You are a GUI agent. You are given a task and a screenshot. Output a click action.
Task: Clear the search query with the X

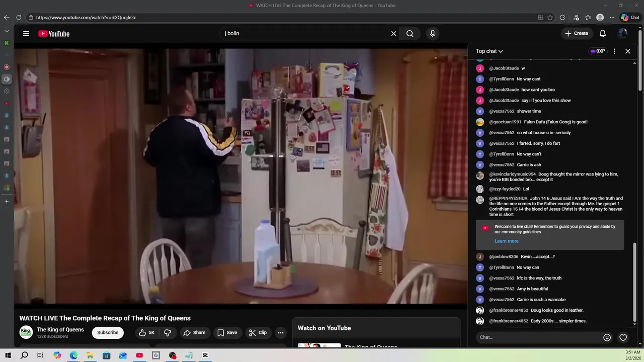[x=393, y=34]
